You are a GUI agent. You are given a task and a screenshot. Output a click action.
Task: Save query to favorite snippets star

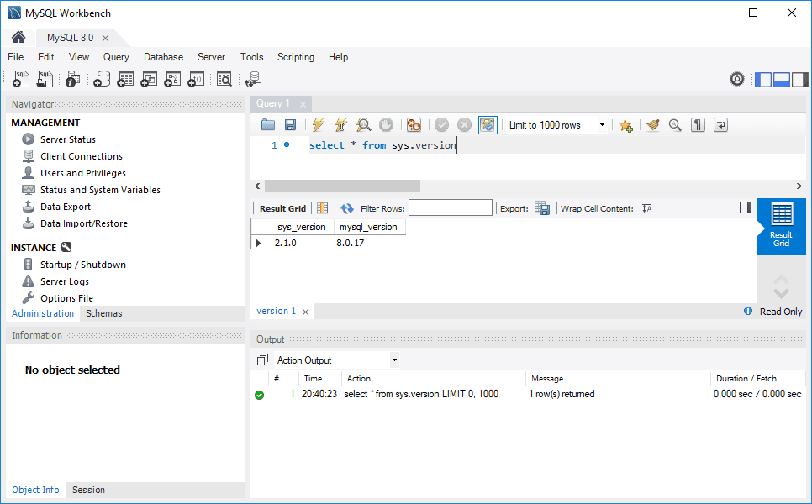[x=625, y=125]
